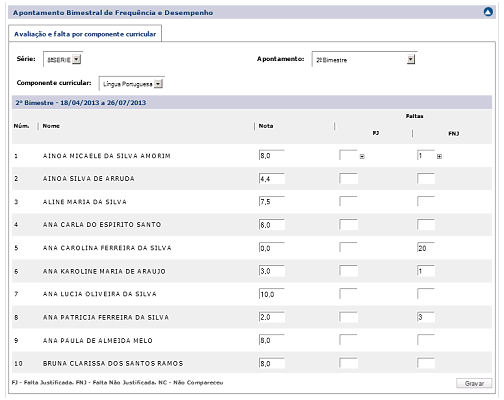Screen dimensions: 504x400
Task: Open the Série dropdown
Action: click(x=62, y=59)
